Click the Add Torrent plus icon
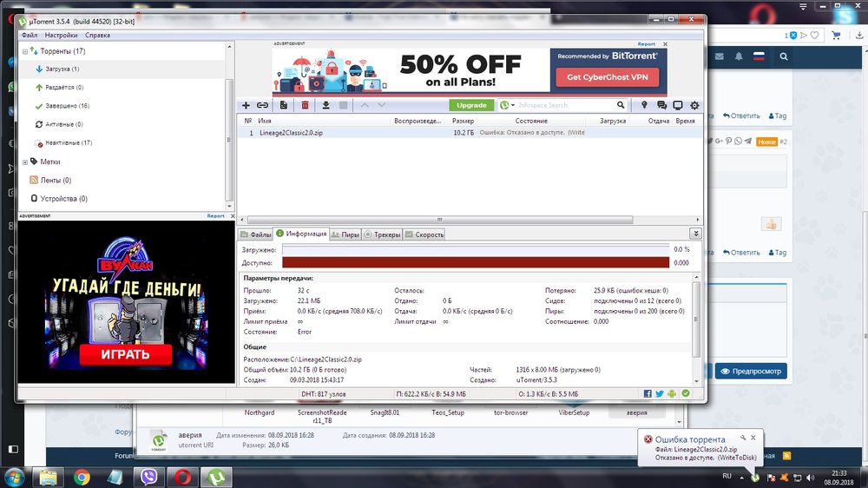868x488 pixels. tap(246, 105)
